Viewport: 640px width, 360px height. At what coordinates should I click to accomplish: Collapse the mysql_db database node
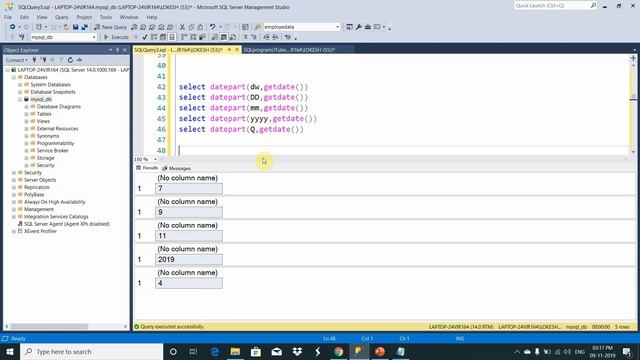point(20,99)
